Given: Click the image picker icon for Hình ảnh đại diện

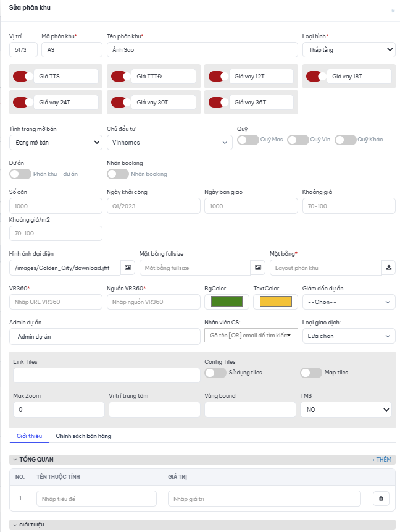Looking at the screenshot, I should [128, 268].
